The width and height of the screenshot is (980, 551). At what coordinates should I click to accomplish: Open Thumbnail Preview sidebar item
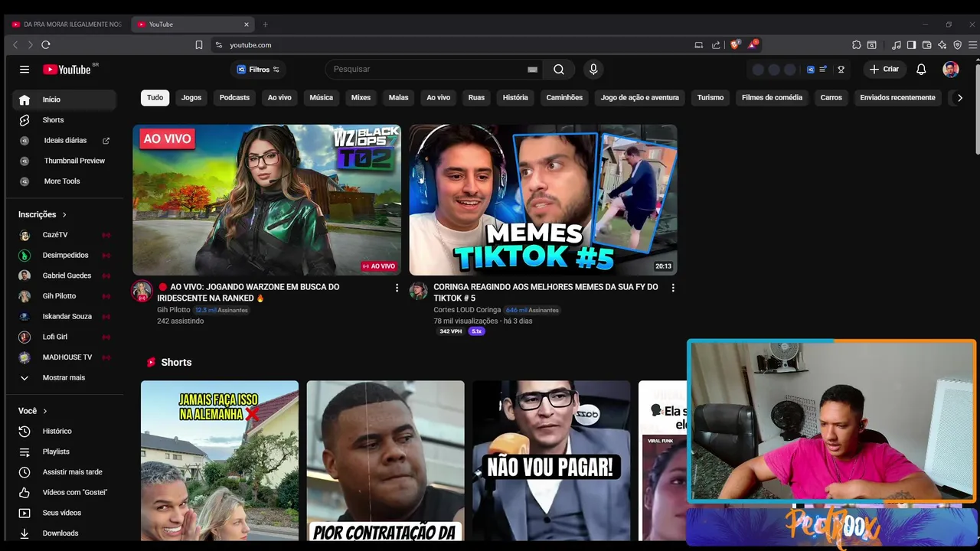click(x=64, y=161)
